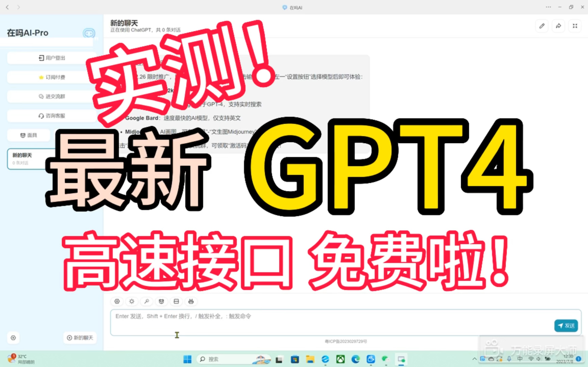Open 咨询客服 customer service
Viewport: 588px width, 367px height.
(x=51, y=116)
